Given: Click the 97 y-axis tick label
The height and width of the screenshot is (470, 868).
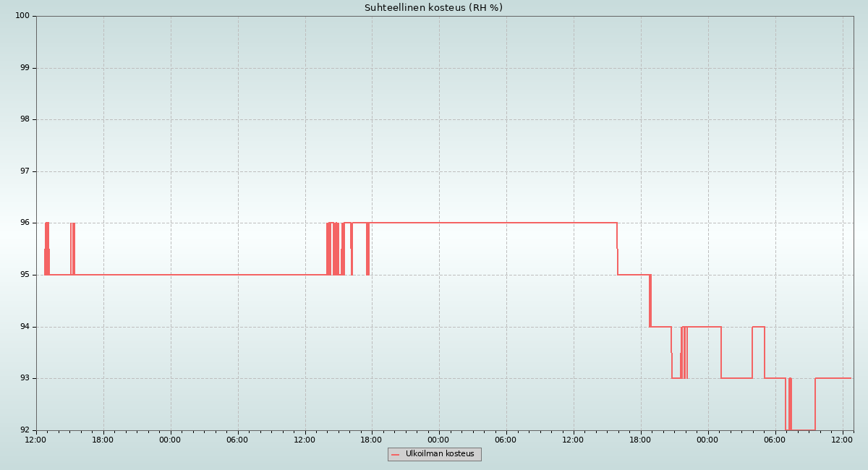Looking at the screenshot, I should [x=25, y=171].
